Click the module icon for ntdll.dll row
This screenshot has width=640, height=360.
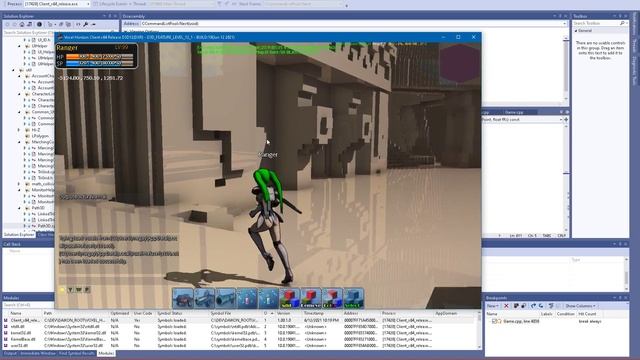(x=6, y=327)
